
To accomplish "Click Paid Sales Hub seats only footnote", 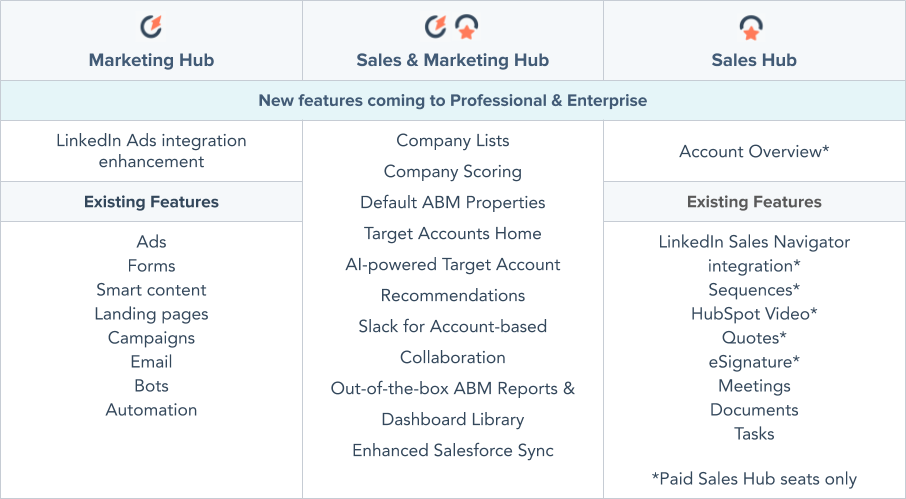I will [x=753, y=479].
